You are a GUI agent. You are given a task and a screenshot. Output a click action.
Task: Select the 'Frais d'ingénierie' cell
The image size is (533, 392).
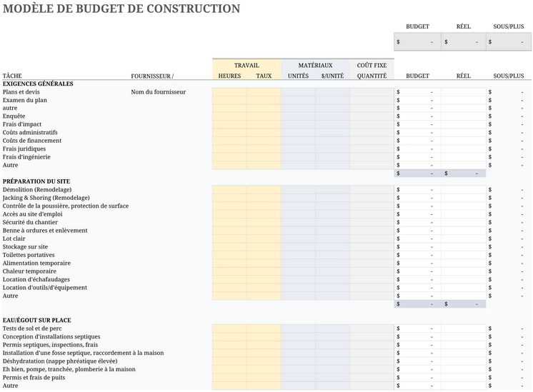pos(26,157)
